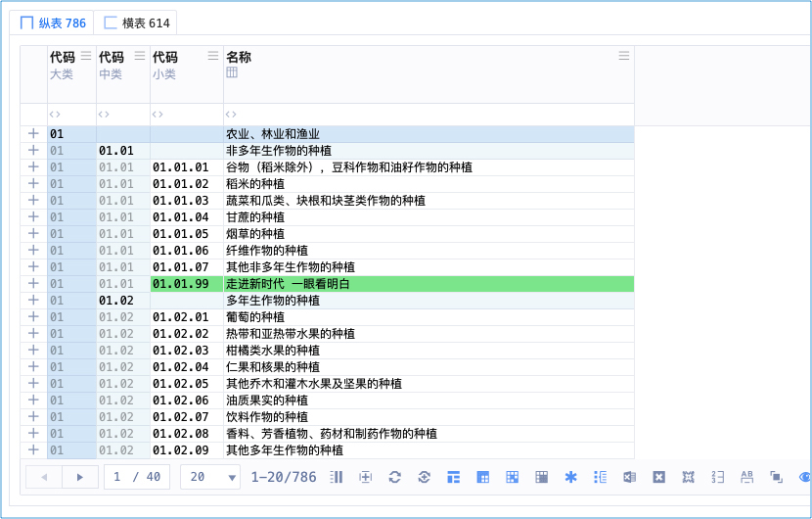Click the blue asterisk icon
The width and height of the screenshot is (812, 519).
tap(570, 477)
